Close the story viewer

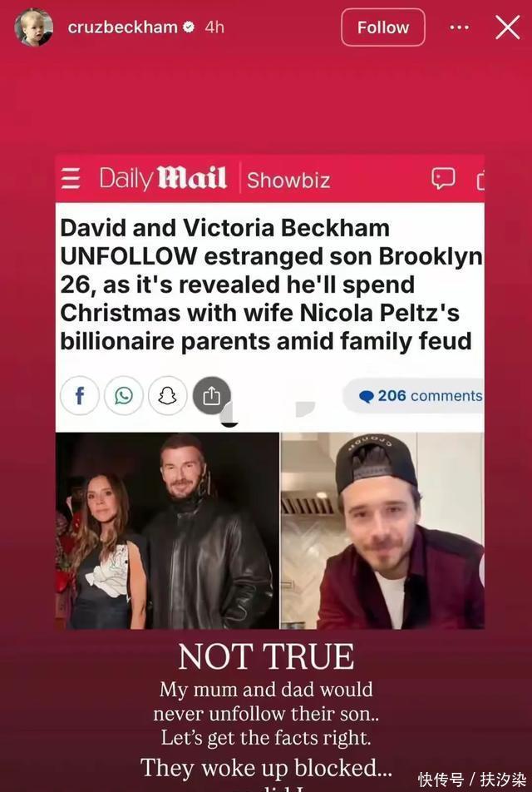coord(507,27)
